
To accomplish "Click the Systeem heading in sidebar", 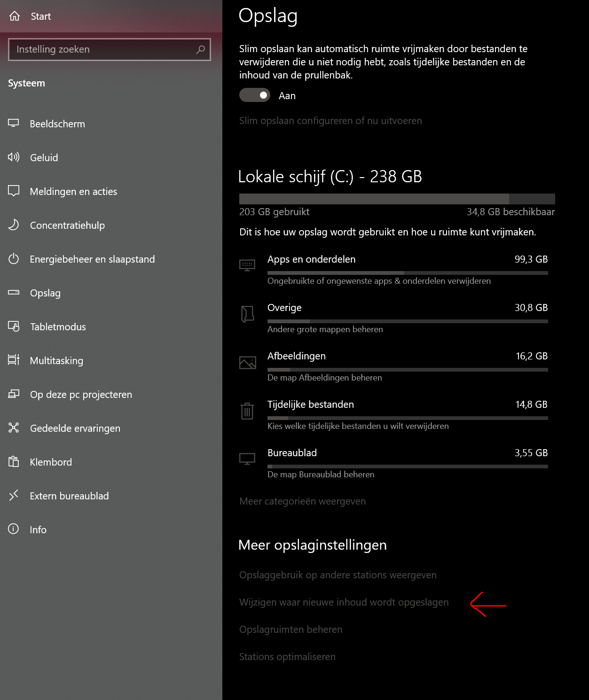I will point(26,83).
